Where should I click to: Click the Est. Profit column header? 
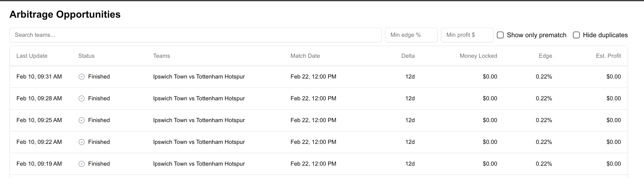pyautogui.click(x=608, y=56)
